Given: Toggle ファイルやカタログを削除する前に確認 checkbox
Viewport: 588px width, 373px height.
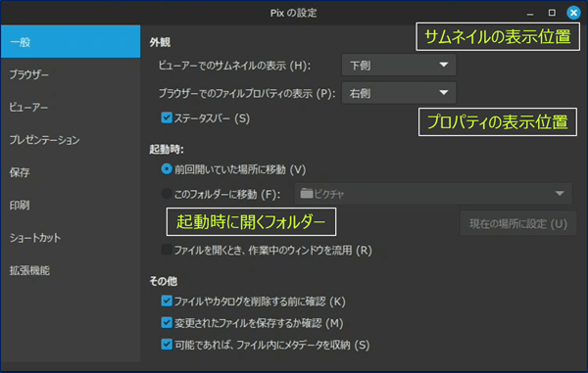Looking at the screenshot, I should [167, 301].
